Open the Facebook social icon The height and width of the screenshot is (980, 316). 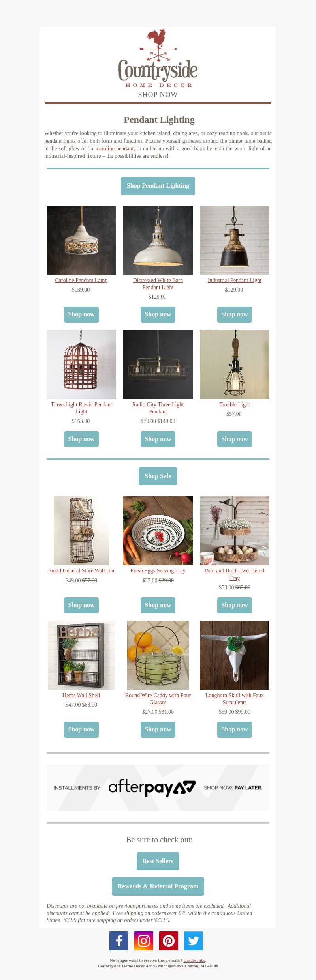pos(119,941)
